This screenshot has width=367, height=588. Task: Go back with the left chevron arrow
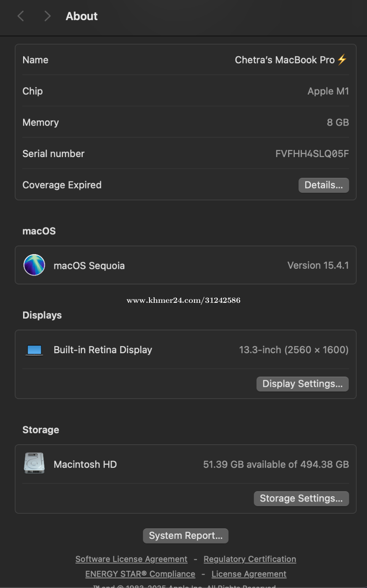click(x=21, y=16)
